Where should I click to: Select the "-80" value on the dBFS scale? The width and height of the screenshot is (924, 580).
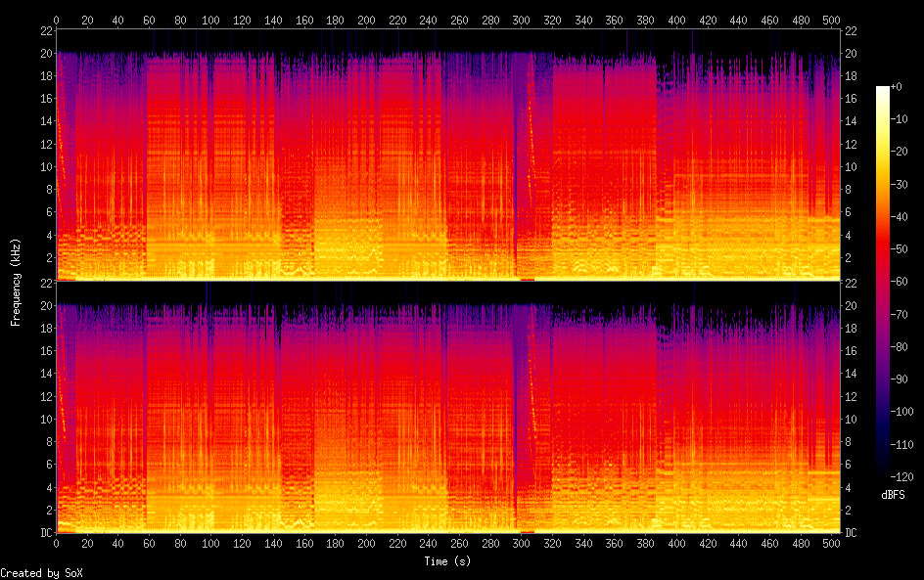click(x=900, y=347)
